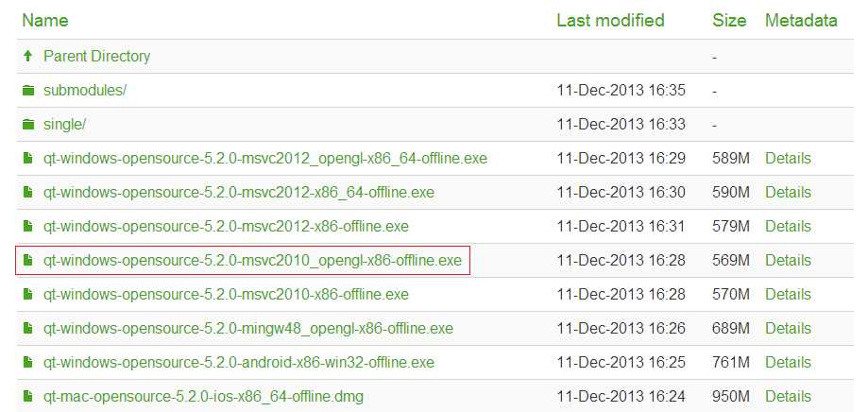Click the 950M size value
Viewport: 868px width, 412px height.
pyautogui.click(x=731, y=397)
